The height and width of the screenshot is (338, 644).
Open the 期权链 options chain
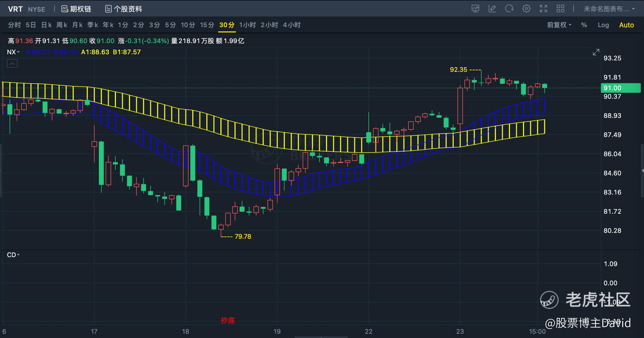[x=76, y=9]
